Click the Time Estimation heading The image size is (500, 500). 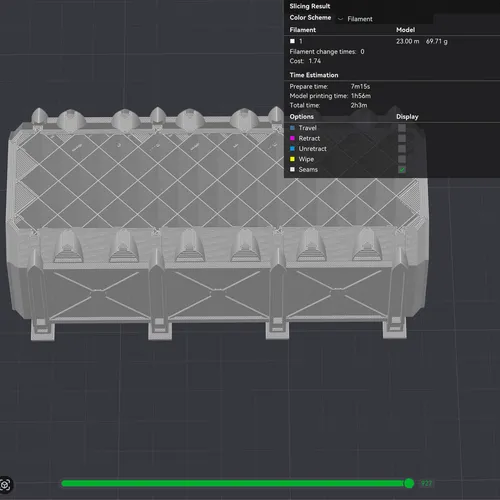tap(314, 75)
